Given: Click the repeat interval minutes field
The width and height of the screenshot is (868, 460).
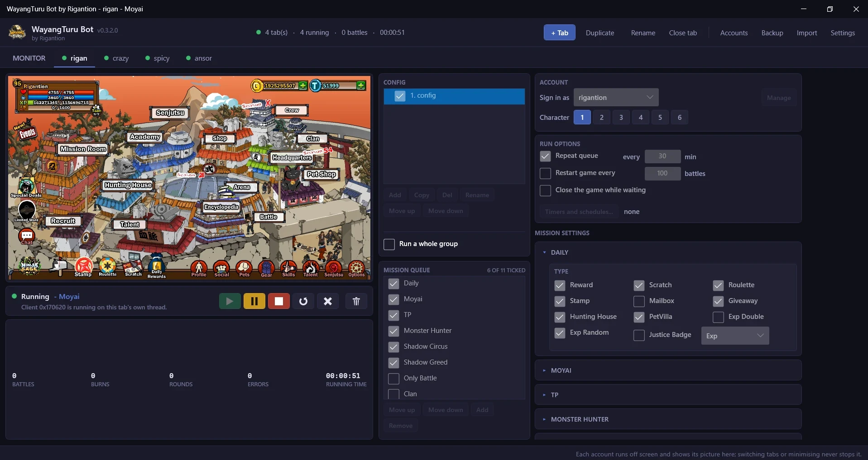Looking at the screenshot, I should [662, 156].
